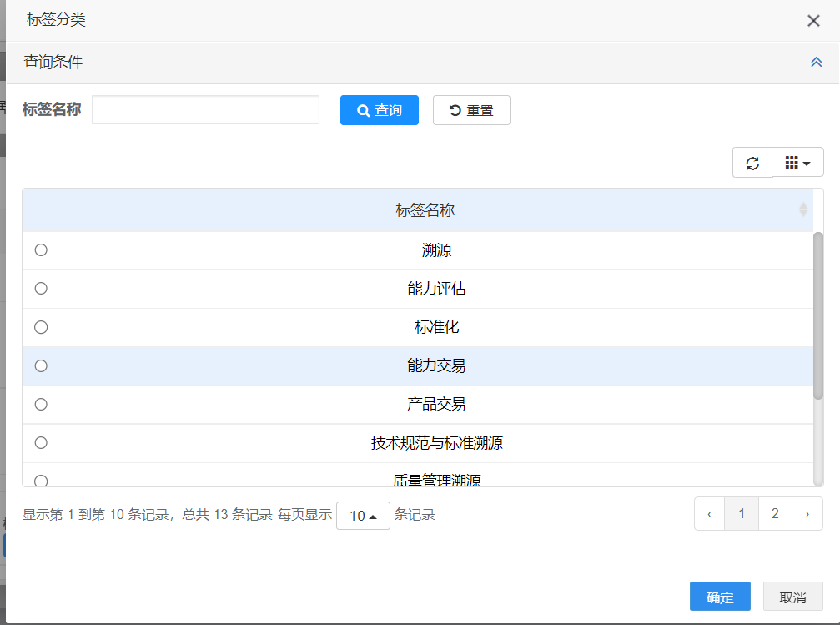Confirm with the 确定 button
The width and height of the screenshot is (840, 625).
(720, 597)
